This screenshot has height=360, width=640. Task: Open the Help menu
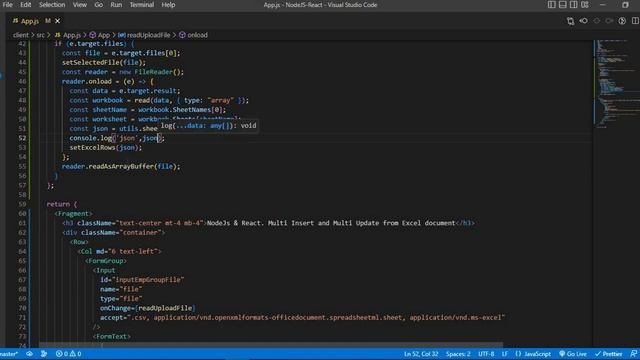pyautogui.click(x=168, y=5)
